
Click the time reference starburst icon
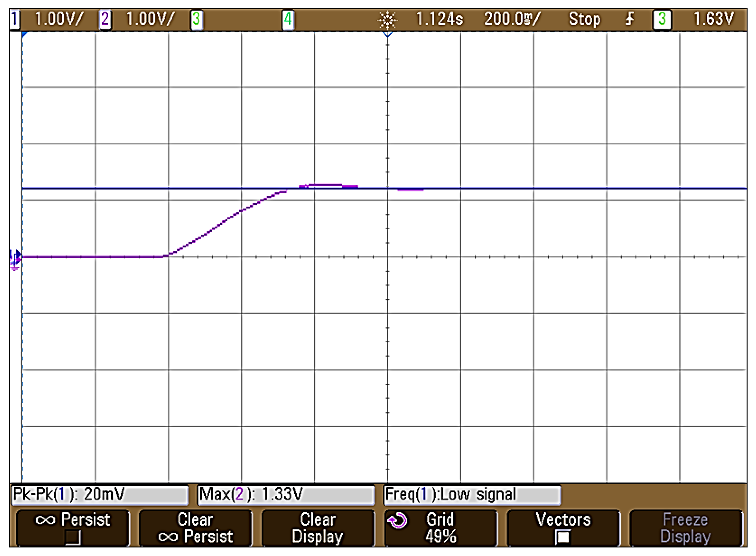pos(388,20)
